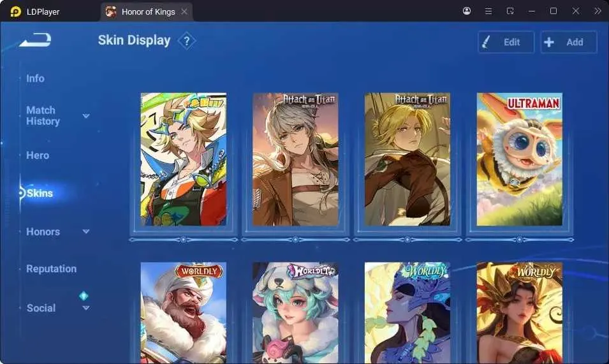The height and width of the screenshot is (364, 609).
Task: Switch to the Honor of Kings tab
Action: coord(147,11)
